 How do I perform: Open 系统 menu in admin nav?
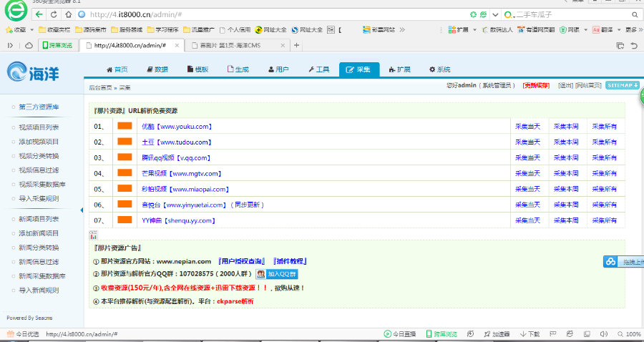(x=440, y=69)
